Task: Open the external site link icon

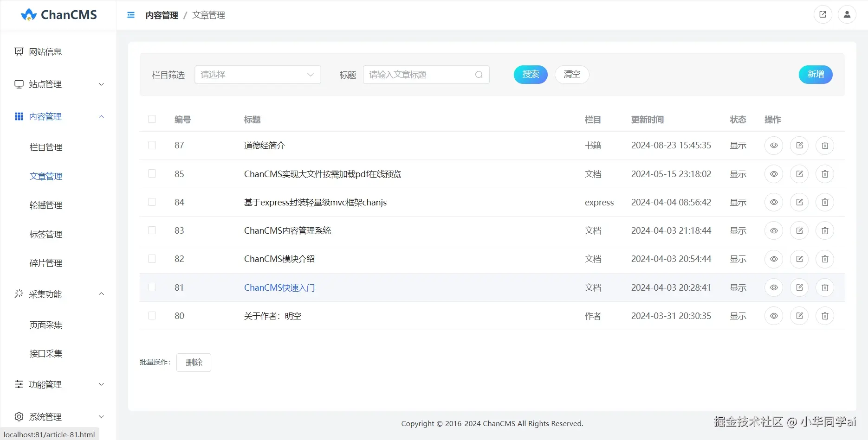Action: (823, 14)
